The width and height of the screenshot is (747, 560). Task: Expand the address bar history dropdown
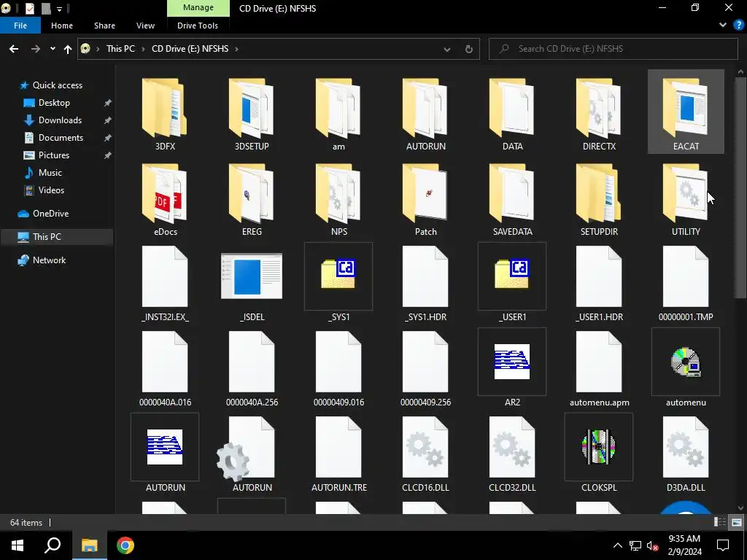(447, 49)
